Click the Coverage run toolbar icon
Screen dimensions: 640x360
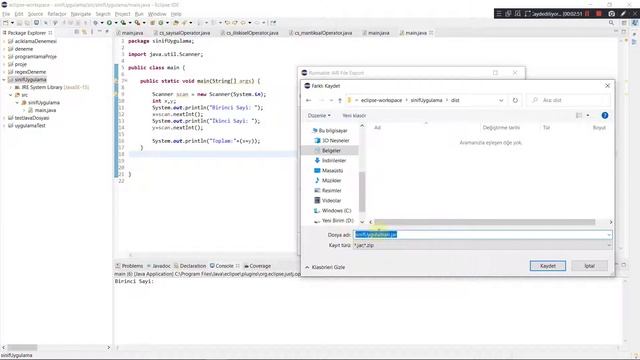[123, 23]
